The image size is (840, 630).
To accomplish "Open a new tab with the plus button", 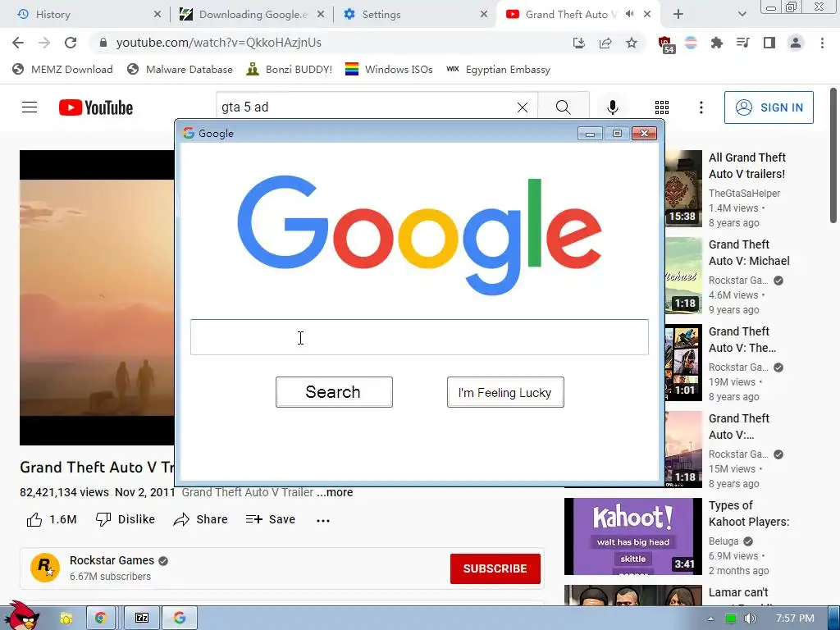I will (x=678, y=15).
